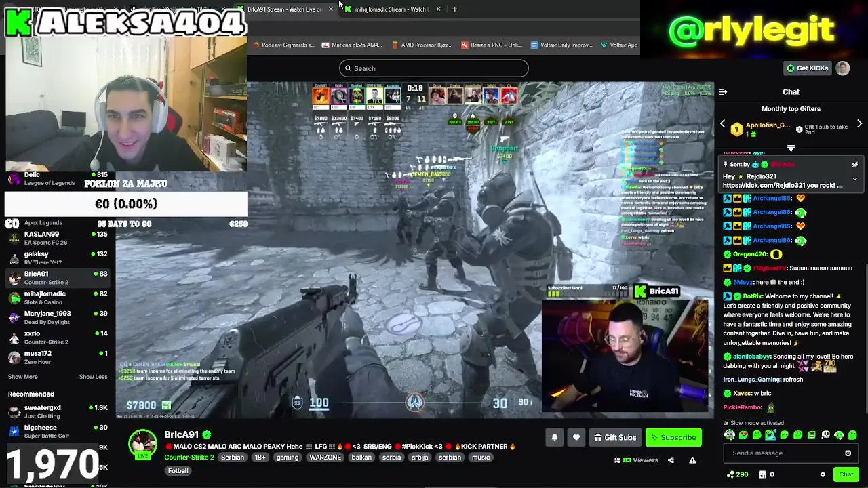
Task: Click in the Search field
Action: tap(434, 68)
